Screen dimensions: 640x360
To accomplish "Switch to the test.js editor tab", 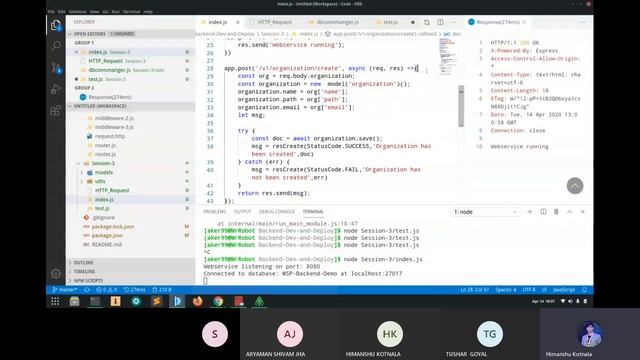I will click(390, 22).
